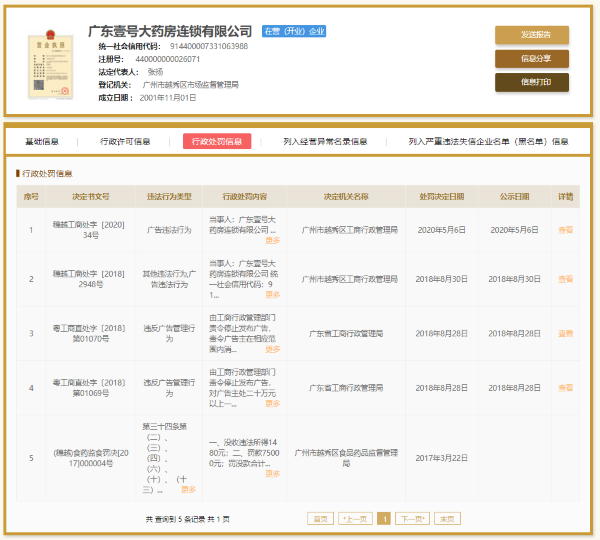Click establishment date 2001年11月01日
Image resolution: width=600 pixels, height=540 pixels.
[168, 98]
